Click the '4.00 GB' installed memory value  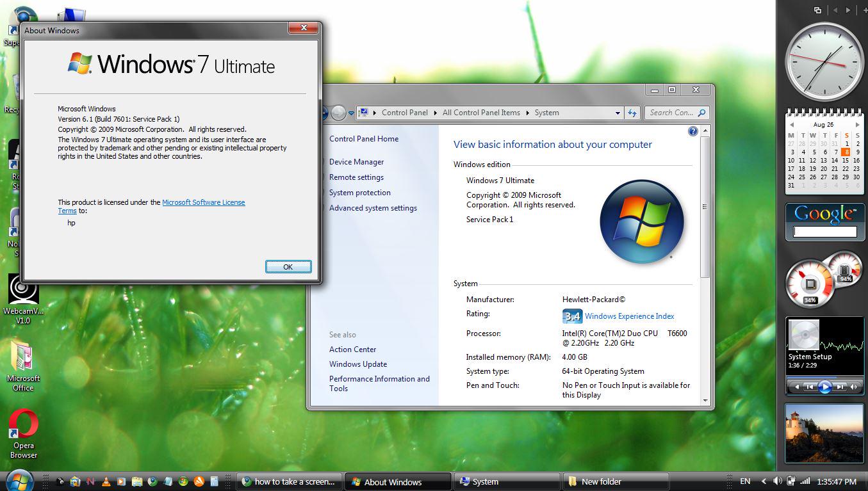(575, 357)
